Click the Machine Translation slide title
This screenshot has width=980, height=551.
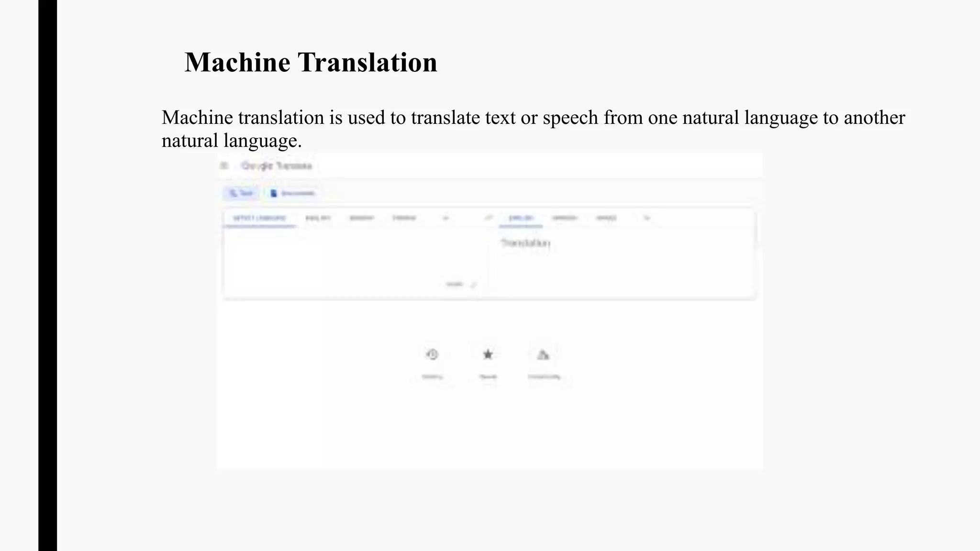(311, 62)
